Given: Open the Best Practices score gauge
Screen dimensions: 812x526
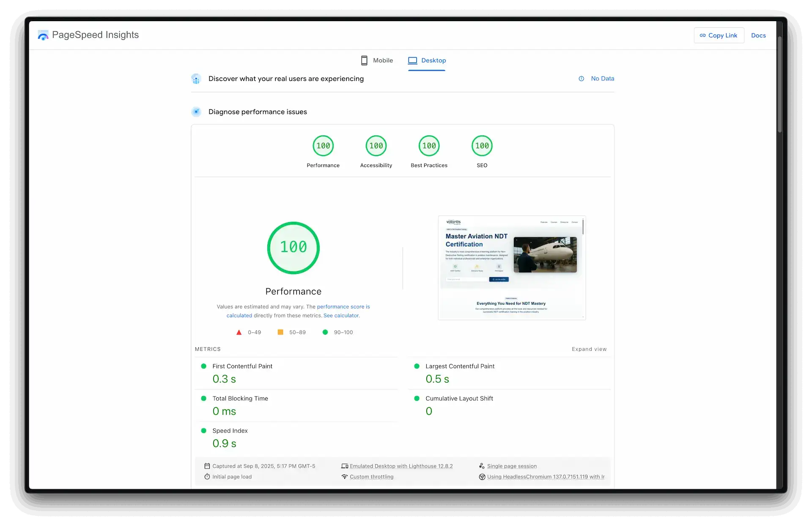Looking at the screenshot, I should click(x=429, y=146).
